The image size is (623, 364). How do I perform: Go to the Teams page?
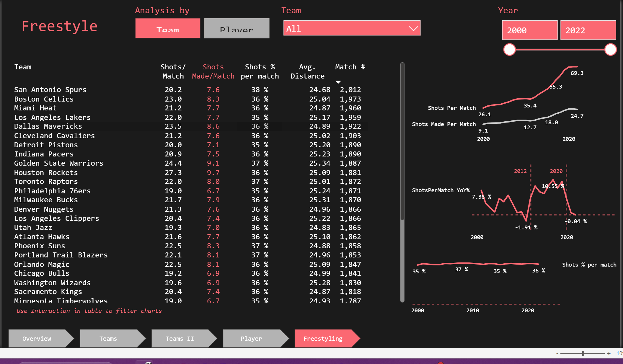pos(112,338)
